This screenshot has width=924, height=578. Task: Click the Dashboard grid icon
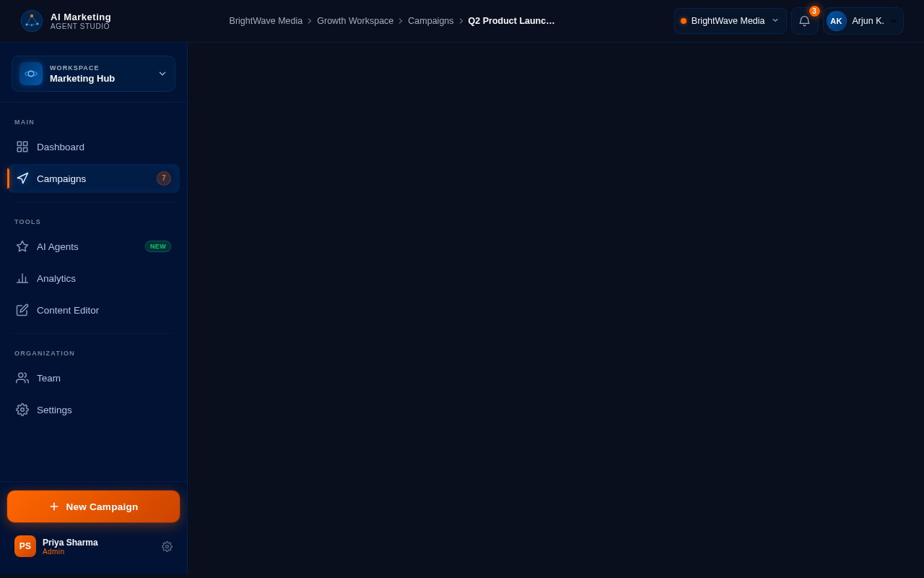(22, 147)
